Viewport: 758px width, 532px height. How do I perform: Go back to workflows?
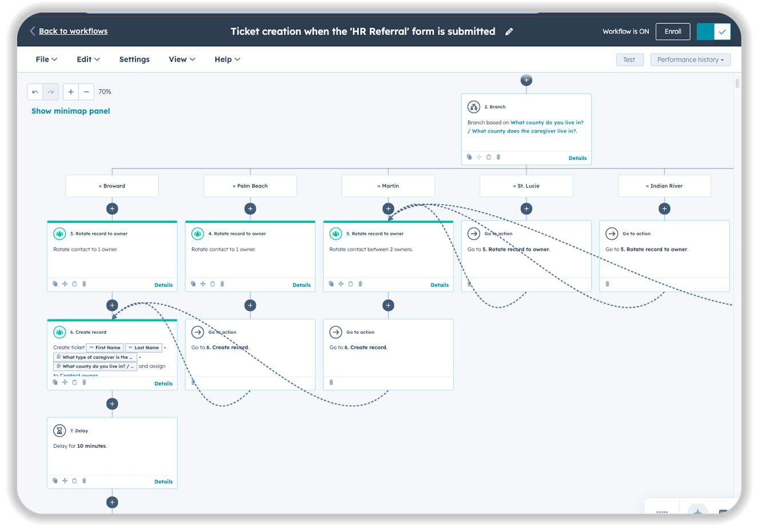pyautogui.click(x=69, y=31)
